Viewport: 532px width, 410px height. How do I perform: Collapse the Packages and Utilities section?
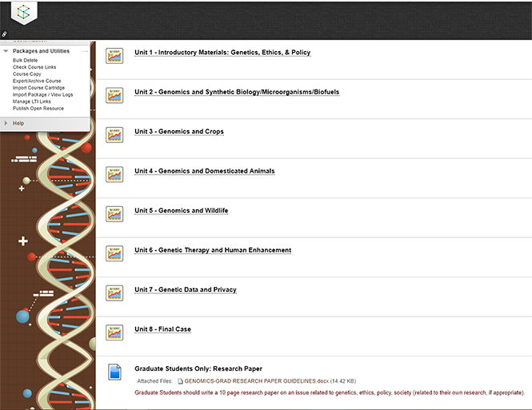coord(6,51)
